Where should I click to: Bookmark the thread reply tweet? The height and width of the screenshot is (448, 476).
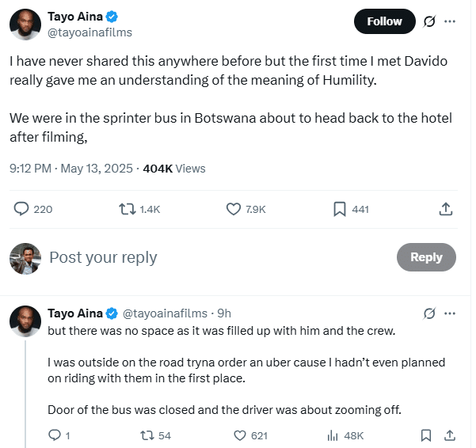tap(426, 435)
